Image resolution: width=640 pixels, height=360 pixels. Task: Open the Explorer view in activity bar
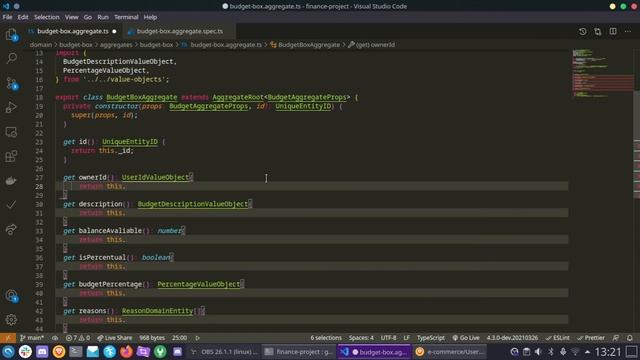tap(11, 35)
